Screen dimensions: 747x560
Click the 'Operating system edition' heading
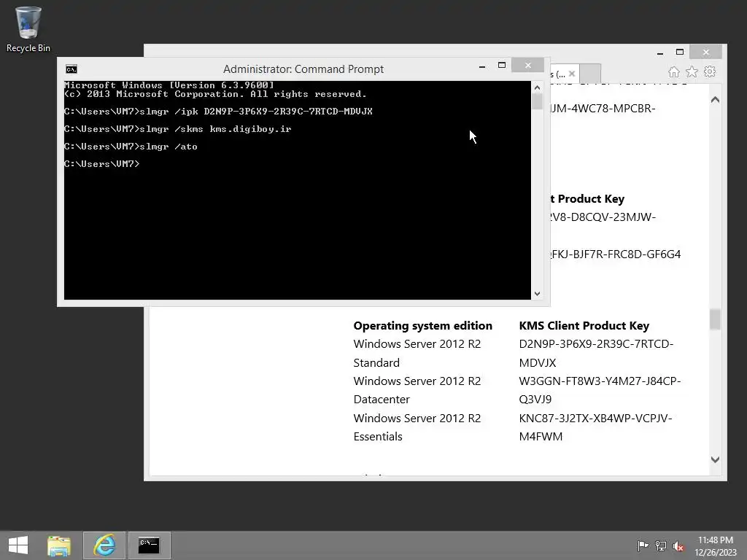pos(422,326)
